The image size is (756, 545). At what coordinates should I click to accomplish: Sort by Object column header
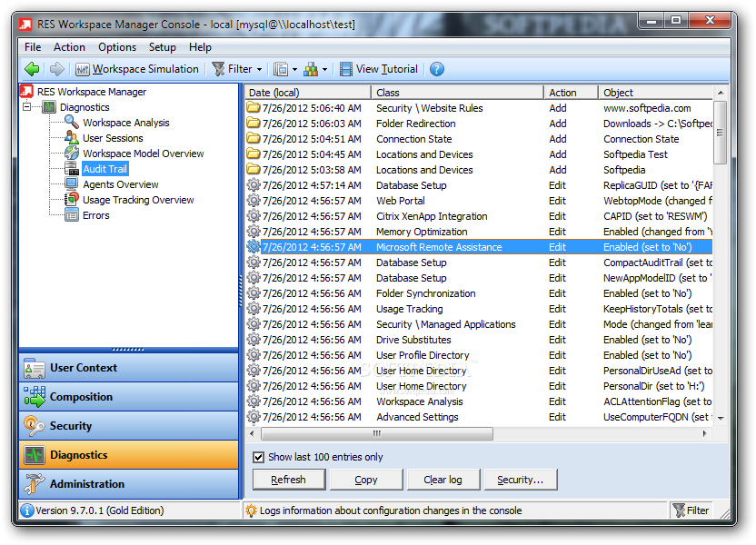coord(655,93)
